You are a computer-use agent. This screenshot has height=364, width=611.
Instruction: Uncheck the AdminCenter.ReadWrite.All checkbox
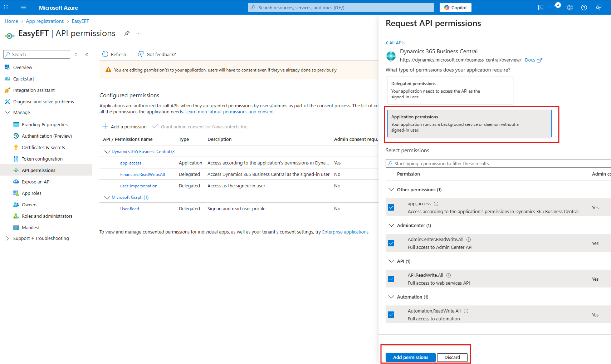(391, 243)
